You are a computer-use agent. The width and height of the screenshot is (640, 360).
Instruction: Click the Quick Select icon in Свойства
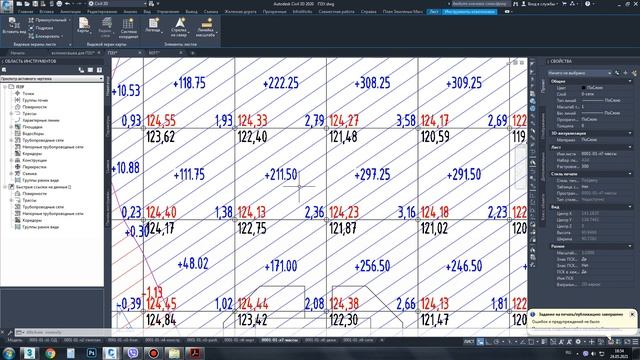[x=633, y=73]
